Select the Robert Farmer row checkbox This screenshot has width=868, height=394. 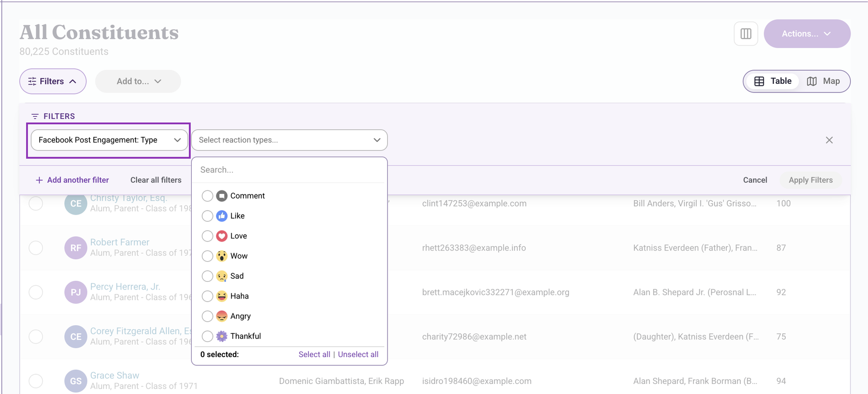coord(36,248)
